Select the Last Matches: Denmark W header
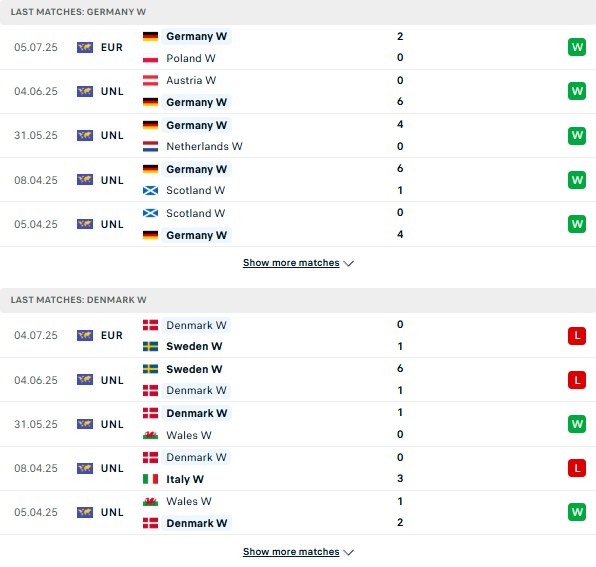 298,300
